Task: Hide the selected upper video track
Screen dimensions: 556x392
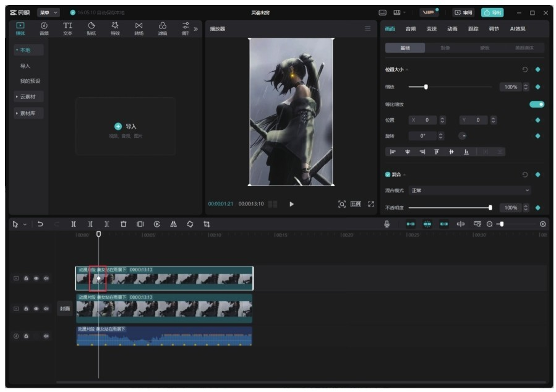Action: click(36, 279)
